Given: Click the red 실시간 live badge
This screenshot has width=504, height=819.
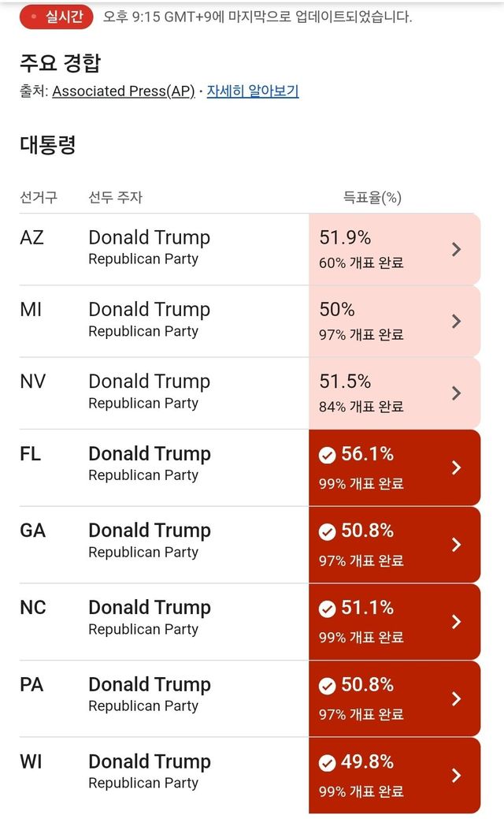Looking at the screenshot, I should [x=57, y=17].
